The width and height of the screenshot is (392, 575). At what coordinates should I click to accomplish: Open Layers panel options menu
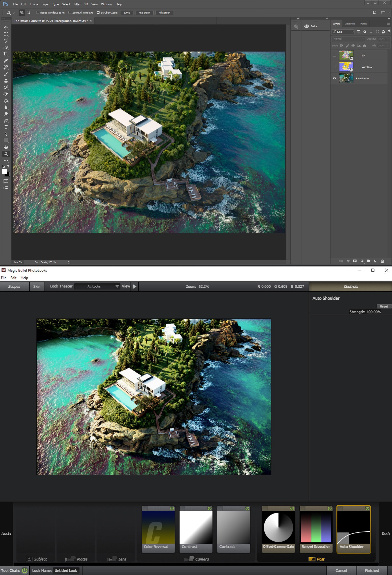[x=388, y=24]
